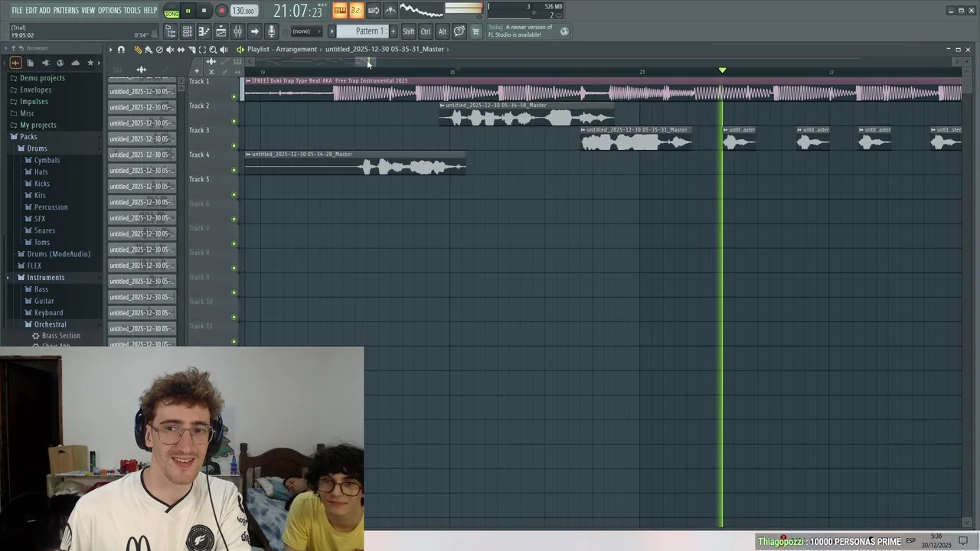Open the Windows notification center icon
This screenshot has height=551, width=980.
[x=964, y=541]
